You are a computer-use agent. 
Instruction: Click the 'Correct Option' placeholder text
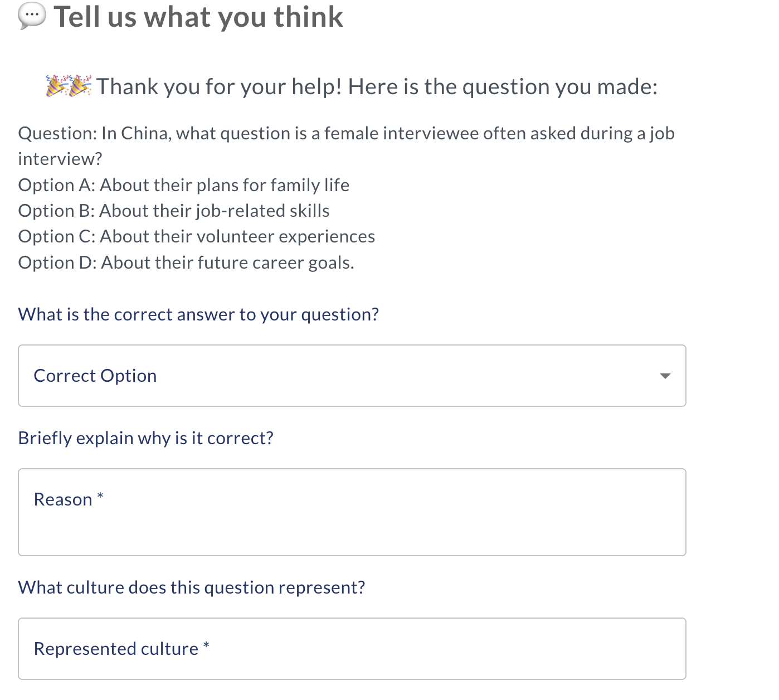pyautogui.click(x=95, y=376)
